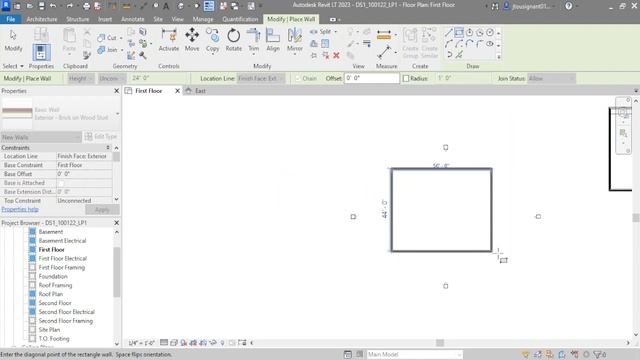Image resolution: width=640 pixels, height=360 pixels.
Task: Click the Save icon in quick access toolbar
Action: (x=41, y=6)
